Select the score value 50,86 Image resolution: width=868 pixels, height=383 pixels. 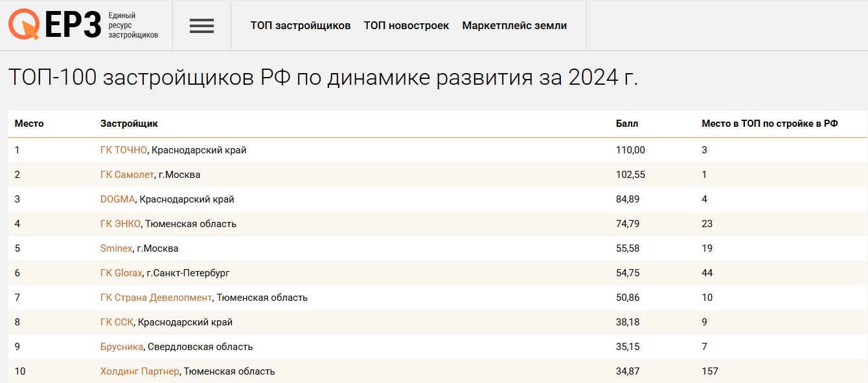[x=628, y=298]
